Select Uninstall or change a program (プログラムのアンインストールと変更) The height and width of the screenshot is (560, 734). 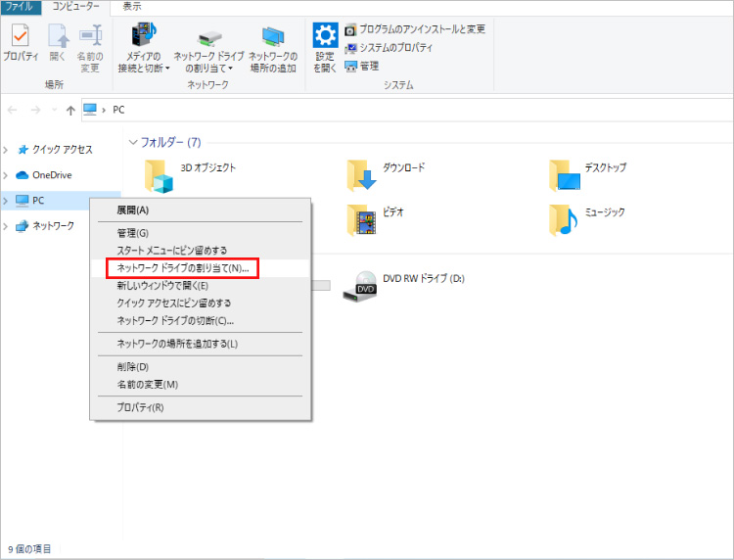(x=415, y=29)
